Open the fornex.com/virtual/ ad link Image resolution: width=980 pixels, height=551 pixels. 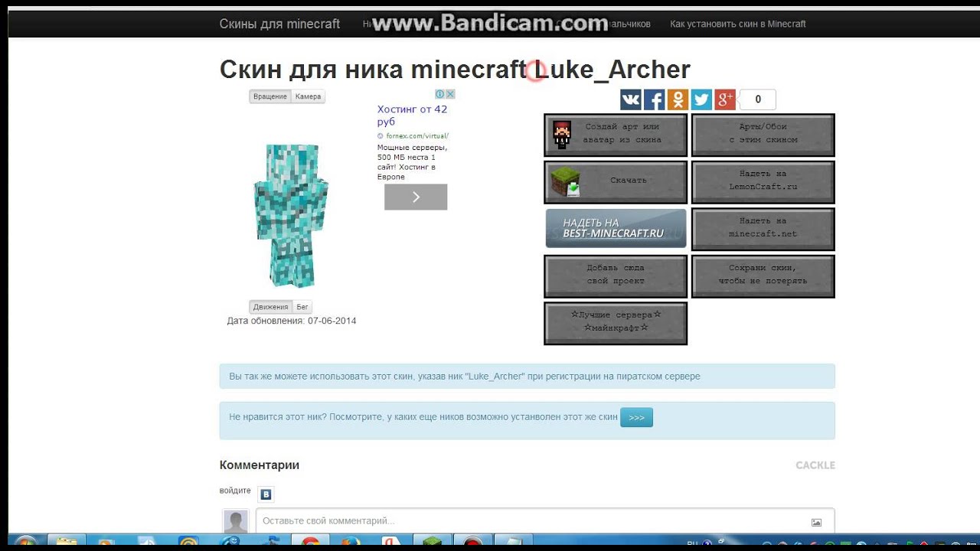click(x=417, y=136)
